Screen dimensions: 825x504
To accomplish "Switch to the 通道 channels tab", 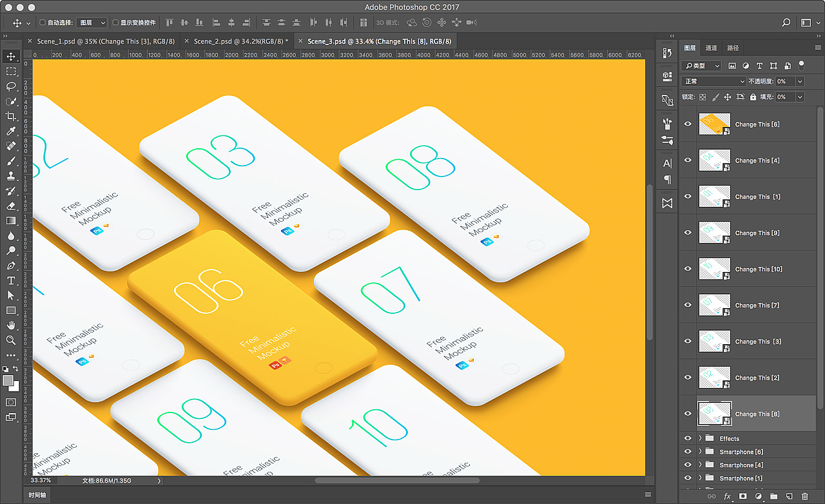I will click(x=712, y=47).
